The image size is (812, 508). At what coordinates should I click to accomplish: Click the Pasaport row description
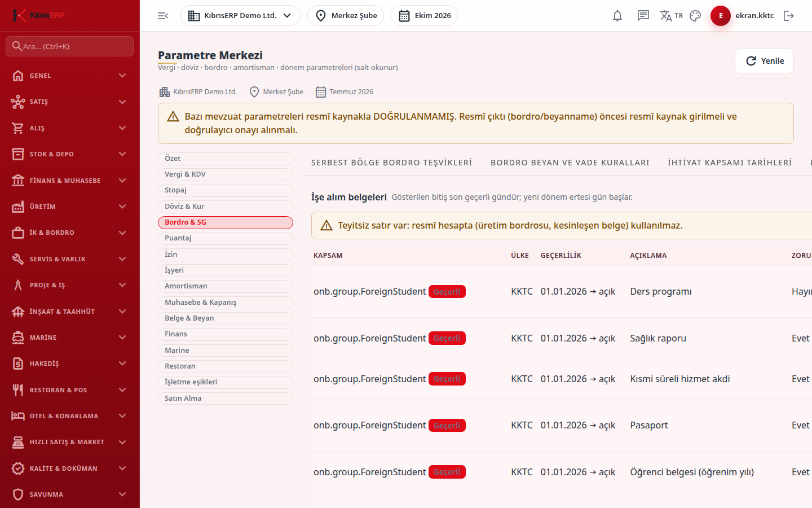point(649,426)
